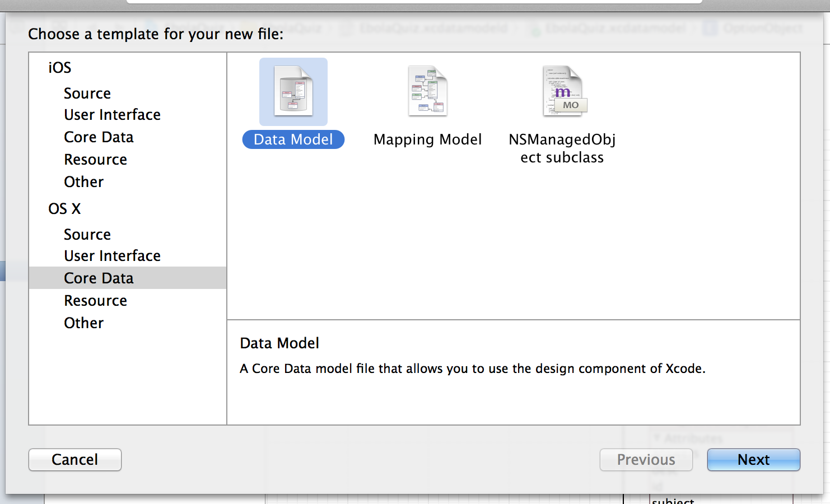Image resolution: width=830 pixels, height=504 pixels.
Task: Click the Data Model label
Action: click(x=293, y=139)
